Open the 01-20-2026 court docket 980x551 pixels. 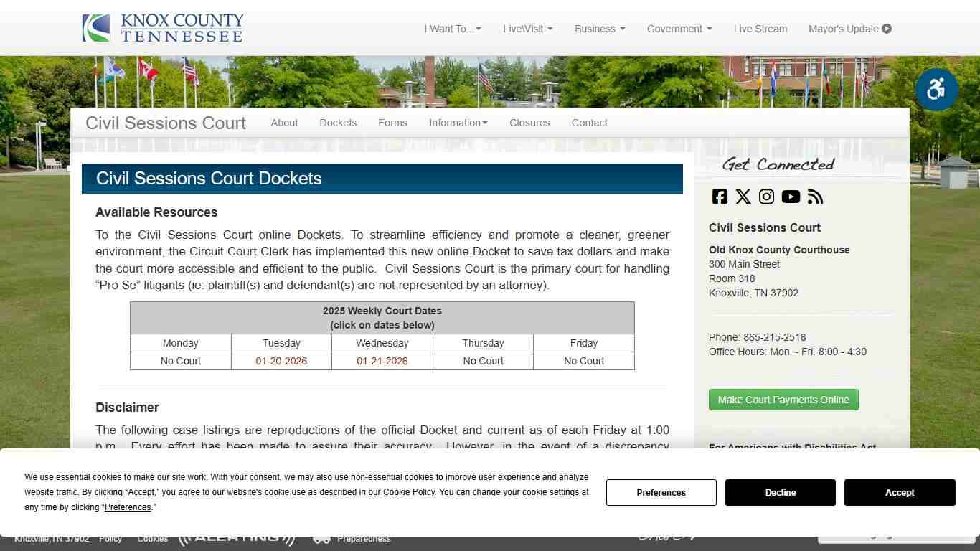click(x=281, y=361)
